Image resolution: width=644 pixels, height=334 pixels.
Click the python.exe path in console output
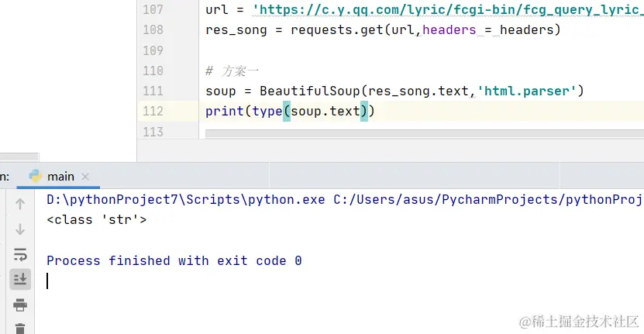[x=186, y=200]
